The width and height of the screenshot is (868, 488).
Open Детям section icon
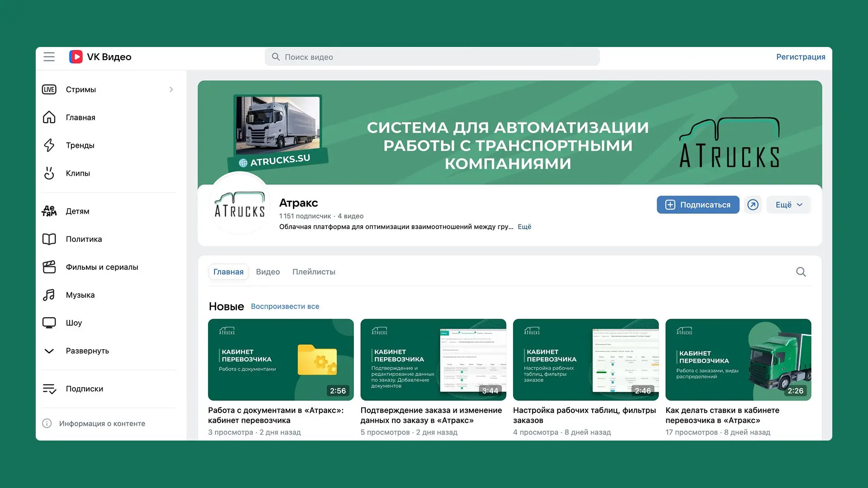point(49,211)
